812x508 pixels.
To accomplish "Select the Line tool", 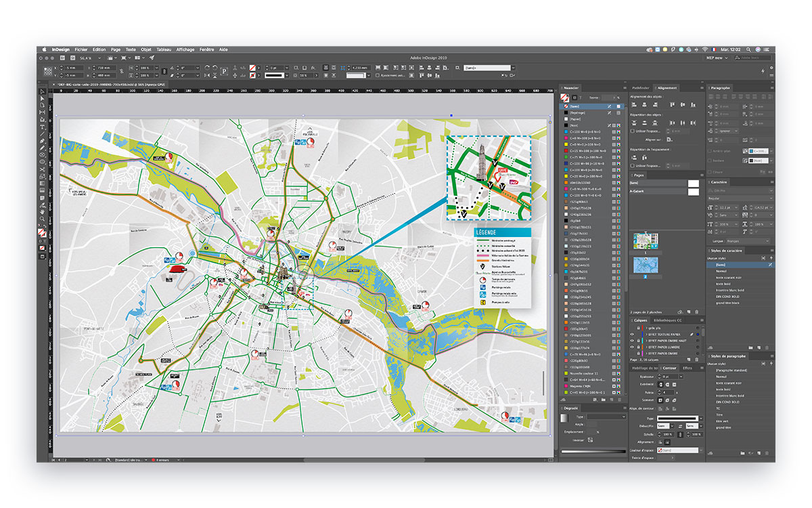I will tap(42, 134).
